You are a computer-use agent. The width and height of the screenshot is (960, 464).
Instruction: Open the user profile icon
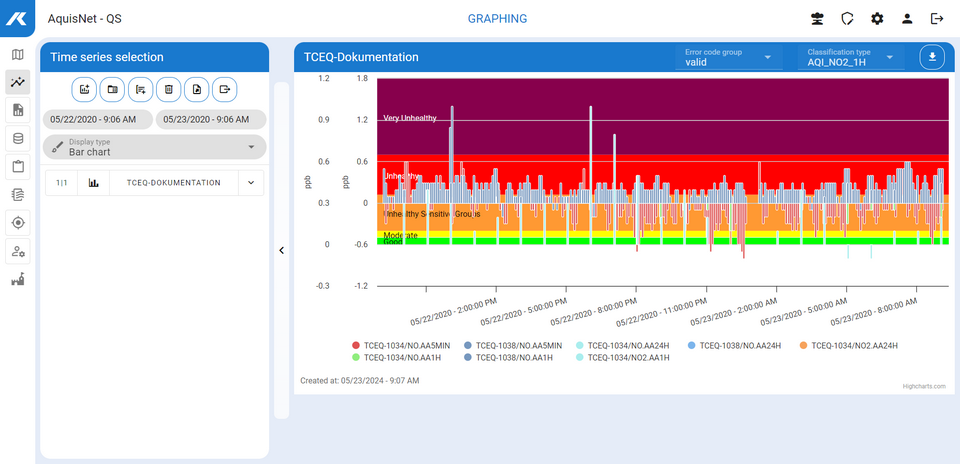click(907, 18)
